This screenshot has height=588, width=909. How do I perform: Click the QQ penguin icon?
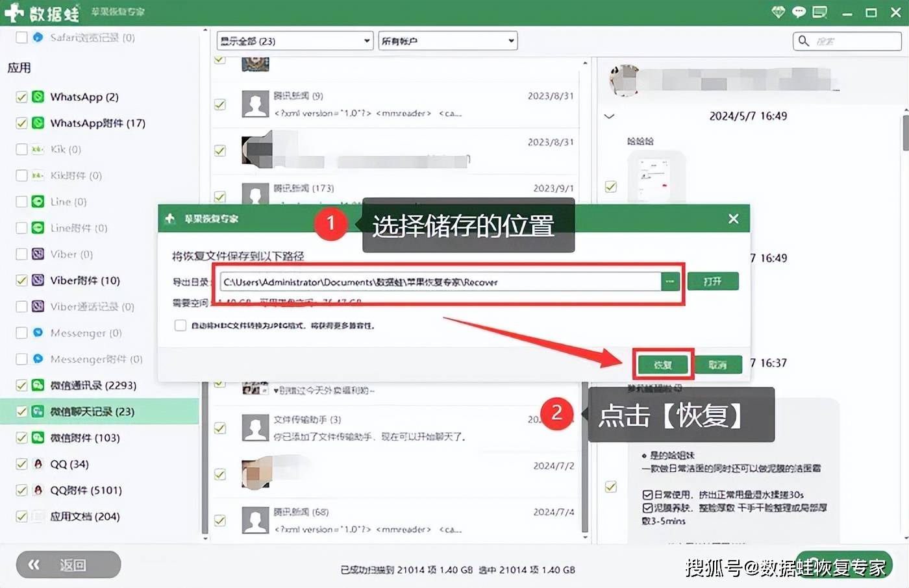38,463
